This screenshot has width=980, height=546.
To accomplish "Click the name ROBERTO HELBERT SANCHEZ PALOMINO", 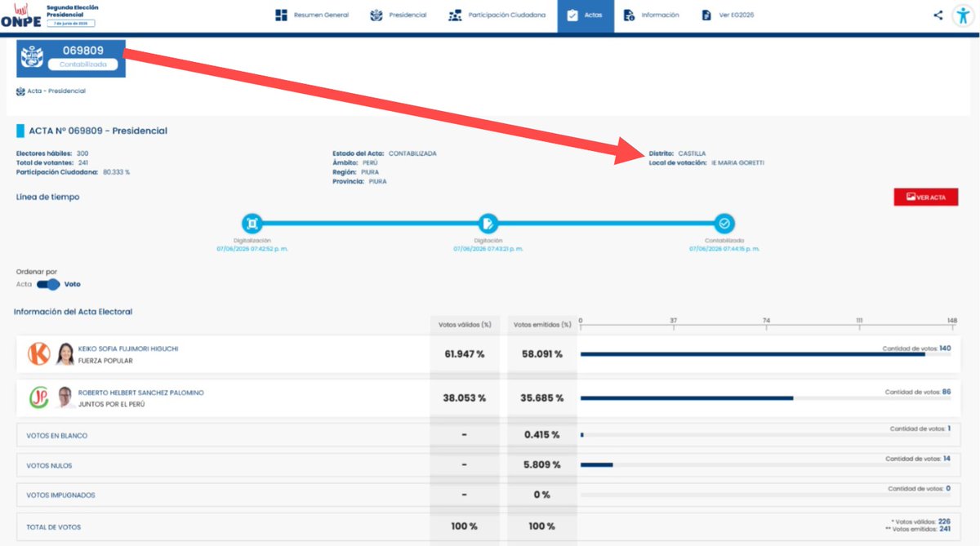I will coord(141,393).
